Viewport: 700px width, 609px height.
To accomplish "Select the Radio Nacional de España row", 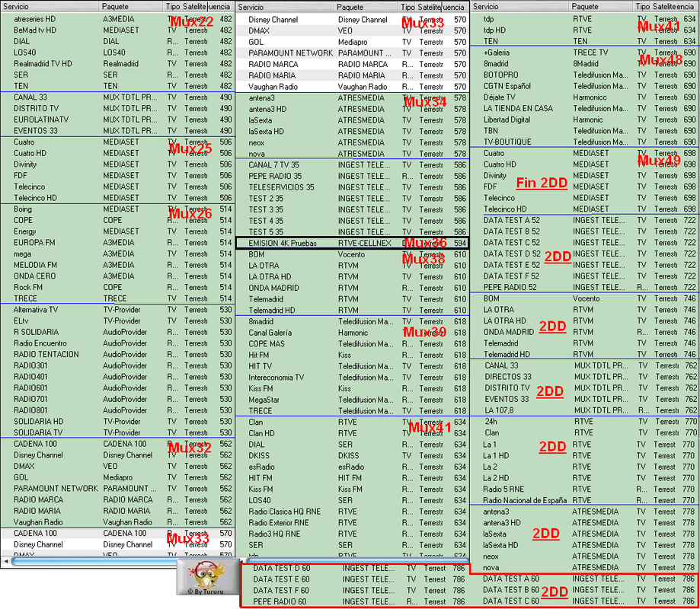I will tap(585, 500).
